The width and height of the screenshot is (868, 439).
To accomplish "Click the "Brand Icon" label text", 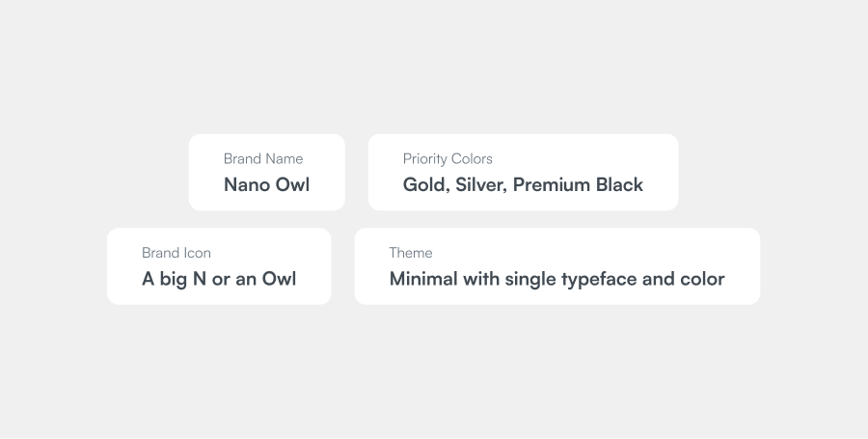I will (x=176, y=253).
